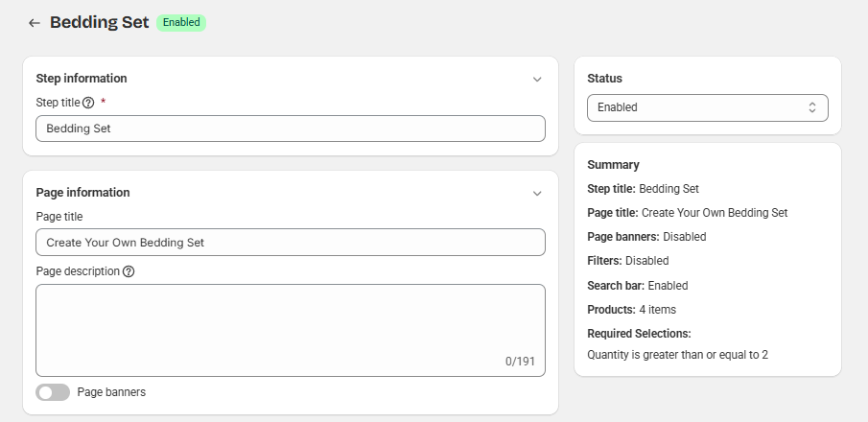This screenshot has width=868, height=422.
Task: Click the Page information card heading
Action: pos(82,193)
